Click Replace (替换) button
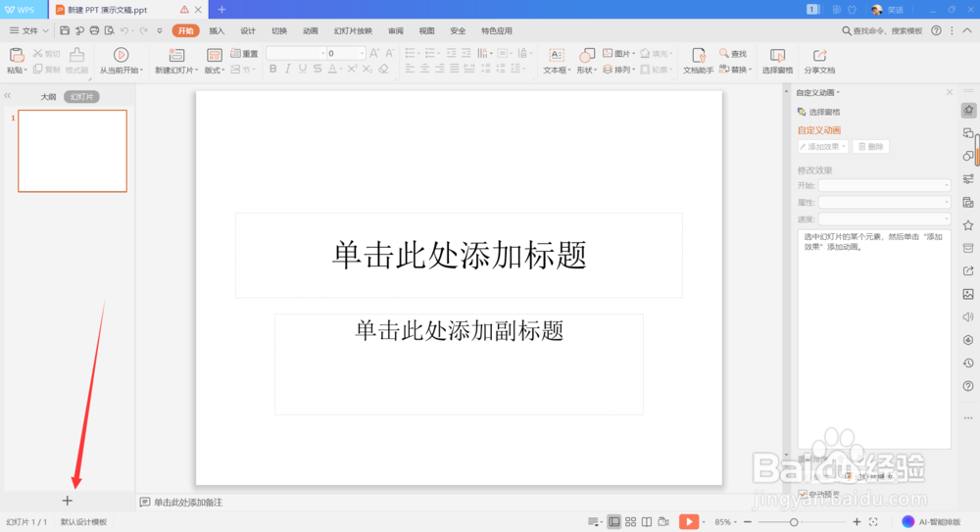 pos(735,70)
